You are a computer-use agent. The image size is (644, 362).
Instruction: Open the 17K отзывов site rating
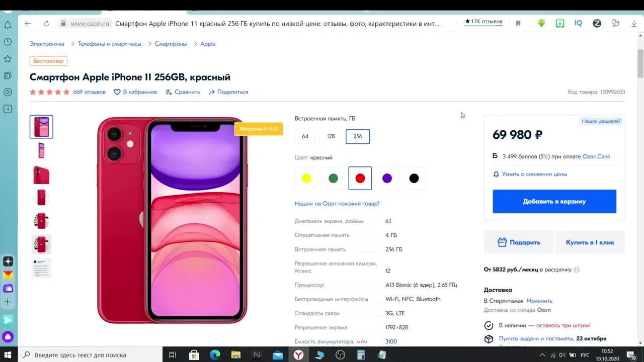pyautogui.click(x=484, y=22)
